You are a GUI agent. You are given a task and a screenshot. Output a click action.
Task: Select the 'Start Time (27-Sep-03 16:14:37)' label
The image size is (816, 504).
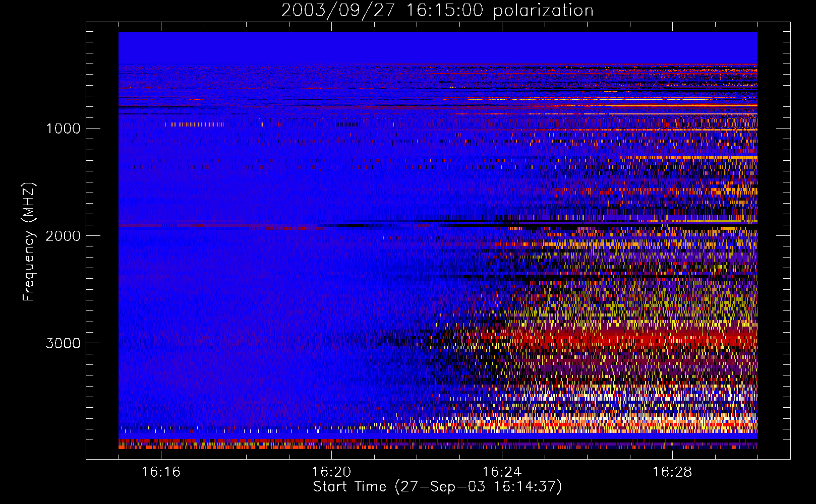(437, 487)
